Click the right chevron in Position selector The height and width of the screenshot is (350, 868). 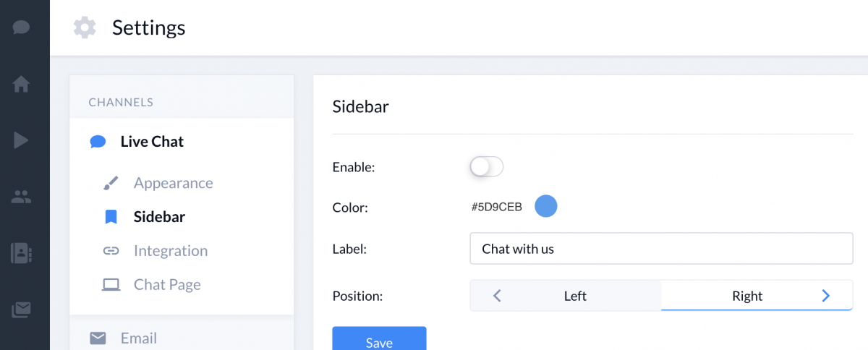(x=826, y=296)
